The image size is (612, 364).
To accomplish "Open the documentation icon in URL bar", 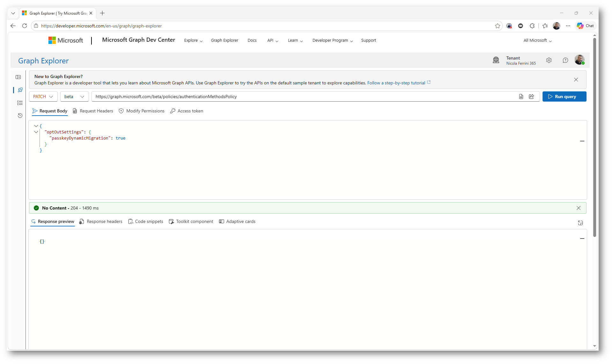I will 521,96.
